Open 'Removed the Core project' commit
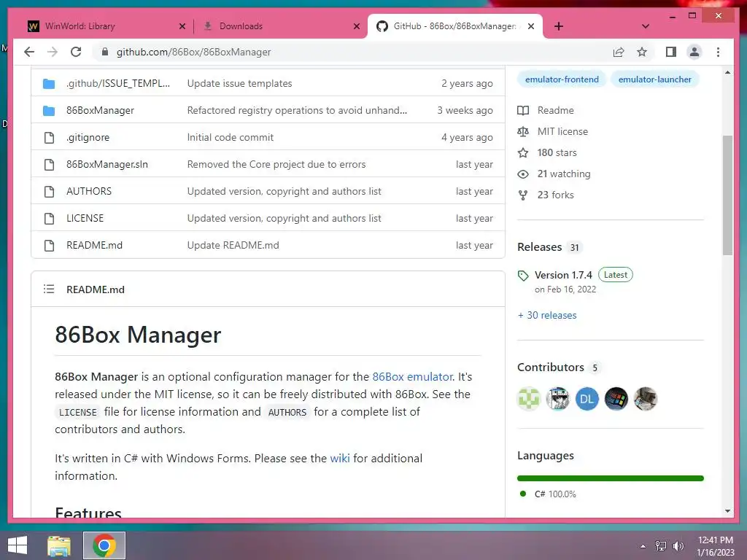The width and height of the screenshot is (747, 560). [276, 164]
